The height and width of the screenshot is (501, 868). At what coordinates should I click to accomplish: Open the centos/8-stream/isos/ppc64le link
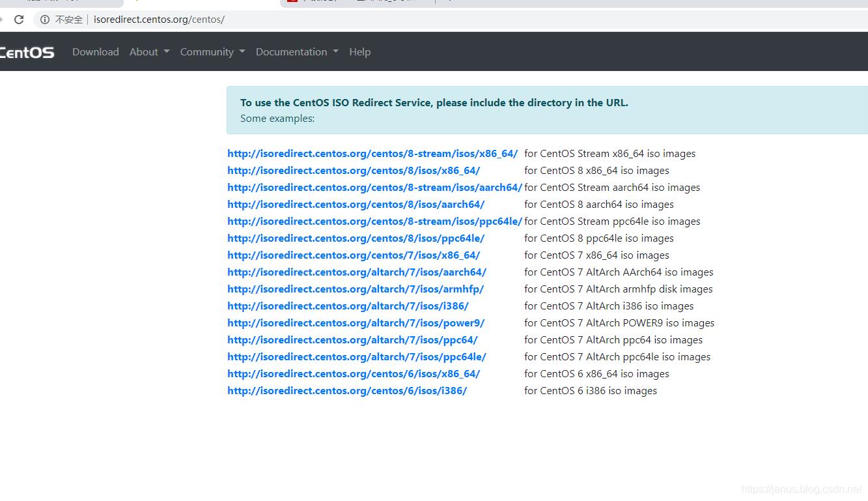coord(375,222)
